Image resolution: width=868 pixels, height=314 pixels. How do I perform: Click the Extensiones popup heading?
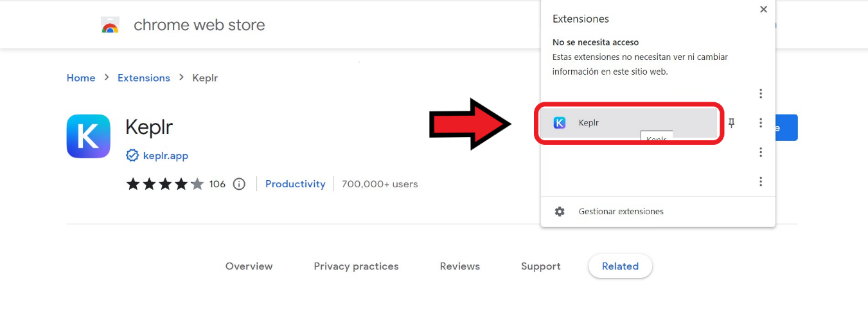coord(581,19)
